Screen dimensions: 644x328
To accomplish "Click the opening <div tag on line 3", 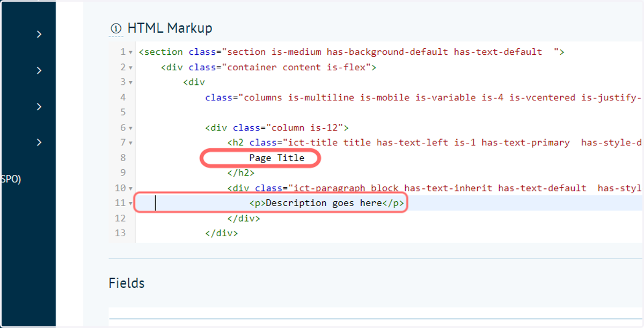I will tap(194, 83).
